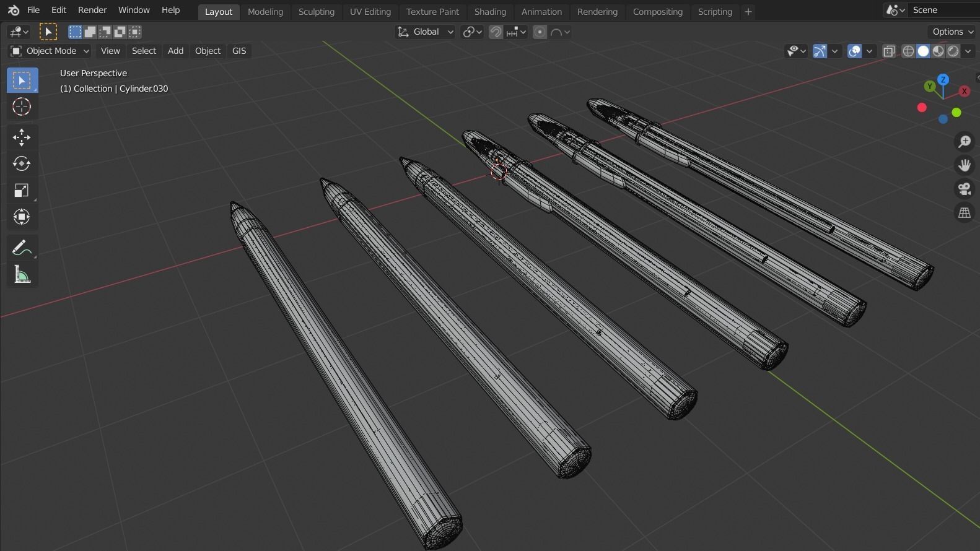Click the Pan view hand button
Image resolution: width=980 pixels, height=551 pixels.
coord(965,165)
